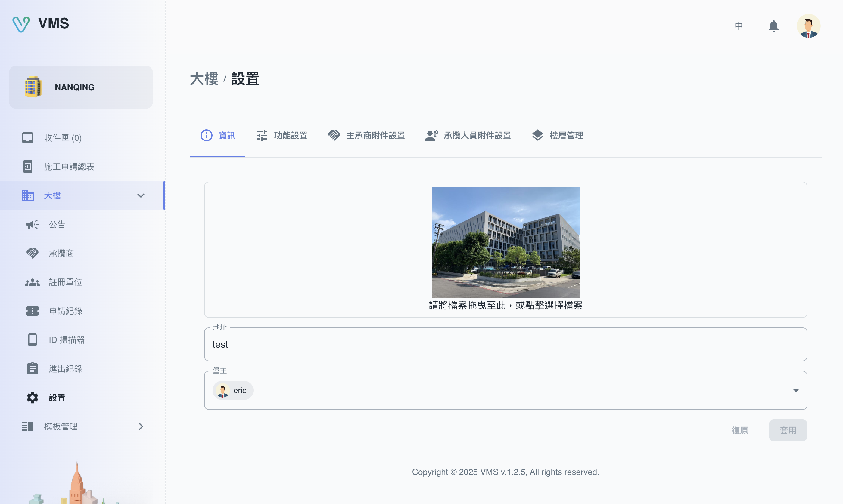Open the 堡主 dropdown arrow

tap(796, 390)
